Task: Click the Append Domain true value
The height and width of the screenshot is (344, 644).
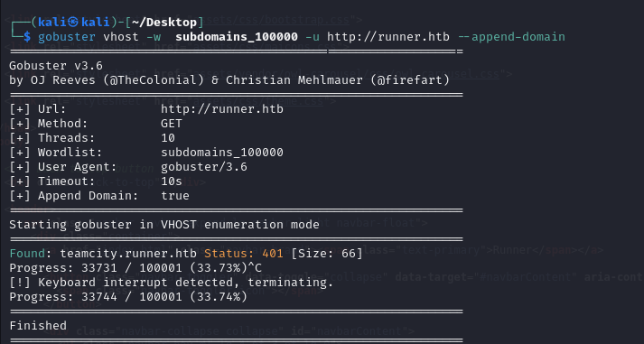Action: (x=175, y=196)
